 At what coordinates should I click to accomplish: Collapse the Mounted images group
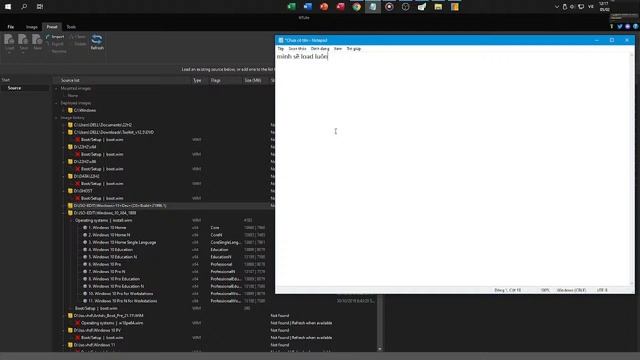pyautogui.click(x=56, y=89)
